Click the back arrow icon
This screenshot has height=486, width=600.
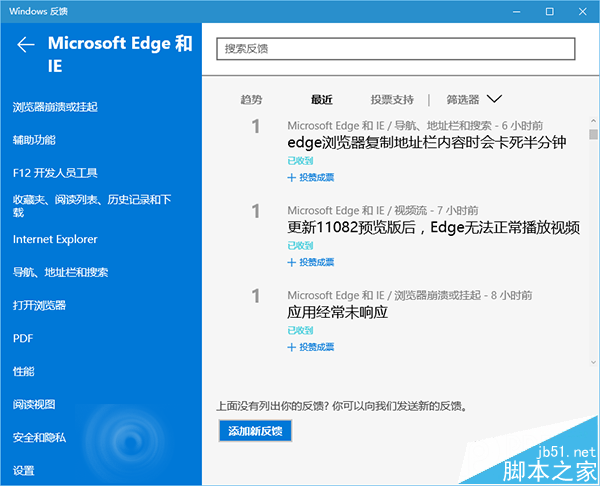point(26,45)
